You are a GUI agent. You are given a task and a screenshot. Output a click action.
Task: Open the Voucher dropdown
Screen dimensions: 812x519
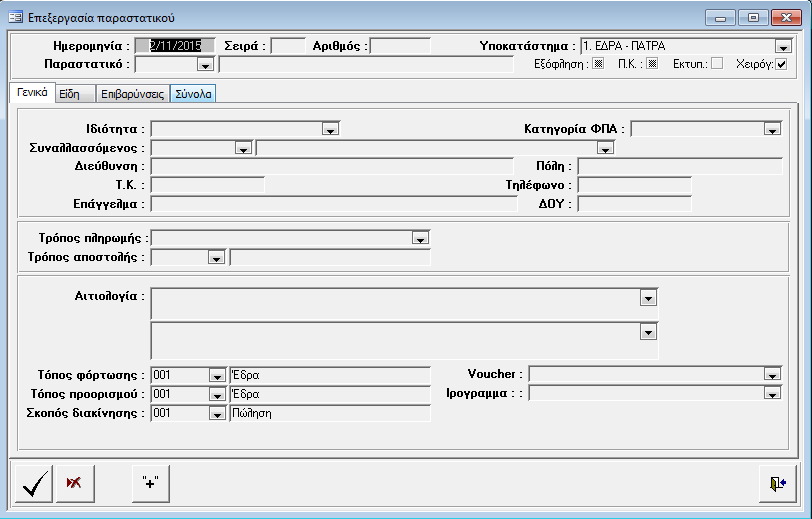[x=771, y=374]
